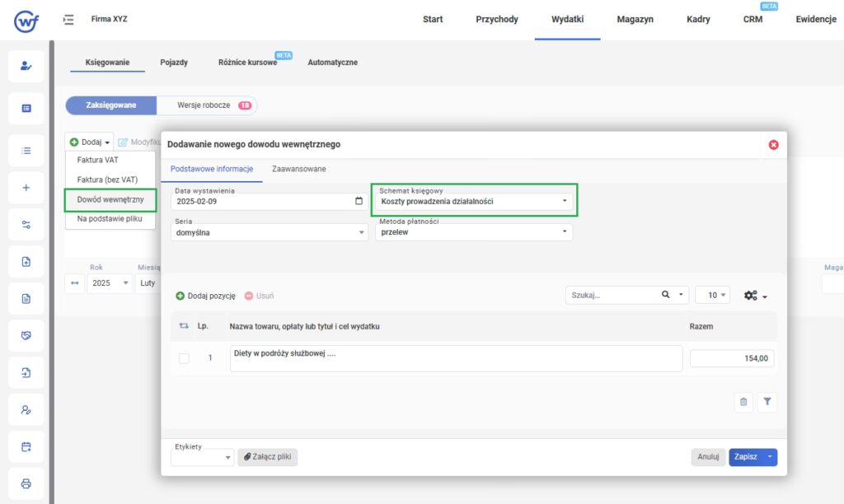Toggle the Zaksięgowane view
Image resolution: width=844 pixels, height=504 pixels.
tap(110, 105)
